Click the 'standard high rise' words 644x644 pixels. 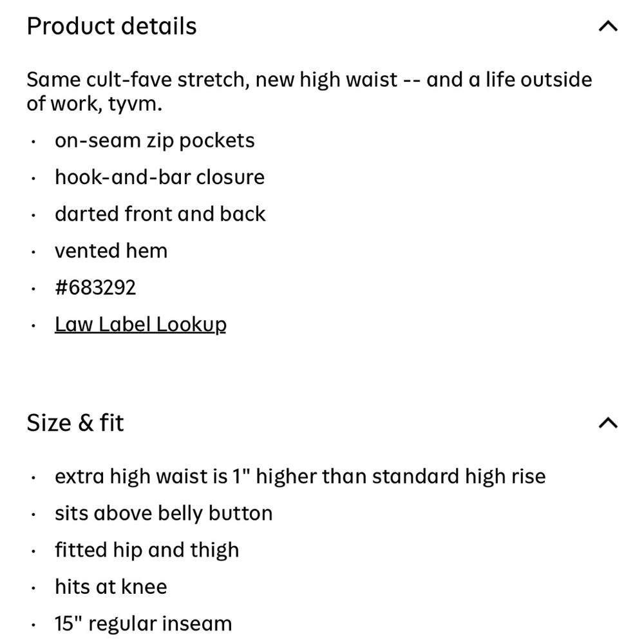[459, 477]
